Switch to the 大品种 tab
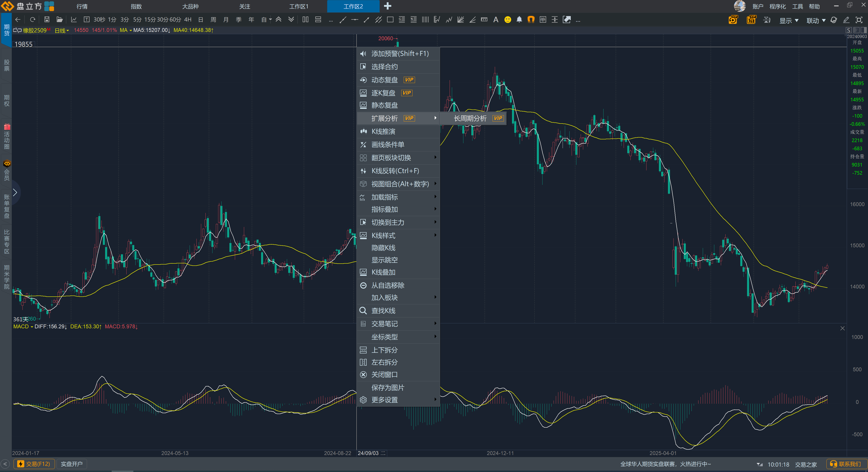Screen dimensions: 868x472 coord(190,6)
